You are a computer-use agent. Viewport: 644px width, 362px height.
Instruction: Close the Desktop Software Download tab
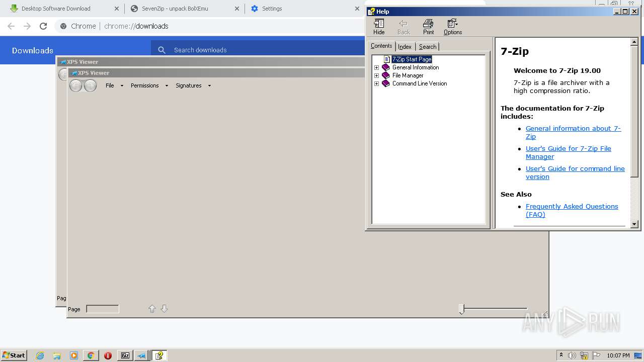117,9
